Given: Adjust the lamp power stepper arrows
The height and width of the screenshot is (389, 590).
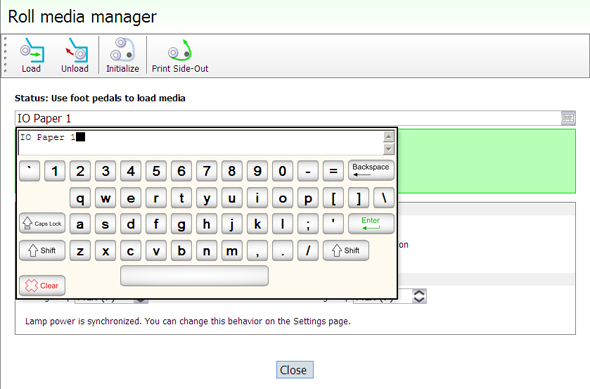Looking at the screenshot, I should tap(419, 296).
